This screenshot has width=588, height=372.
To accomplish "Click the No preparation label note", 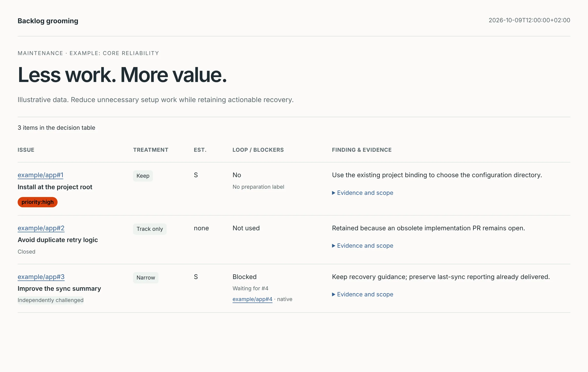I will click(258, 187).
